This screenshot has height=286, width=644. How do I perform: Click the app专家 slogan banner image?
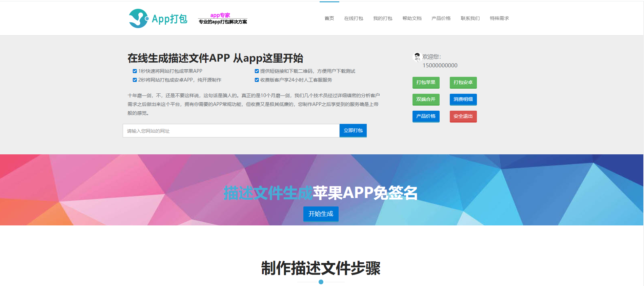tap(223, 19)
